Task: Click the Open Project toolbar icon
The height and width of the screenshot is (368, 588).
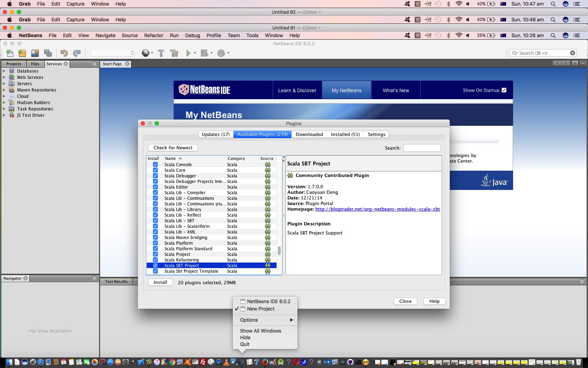Action: (35, 53)
